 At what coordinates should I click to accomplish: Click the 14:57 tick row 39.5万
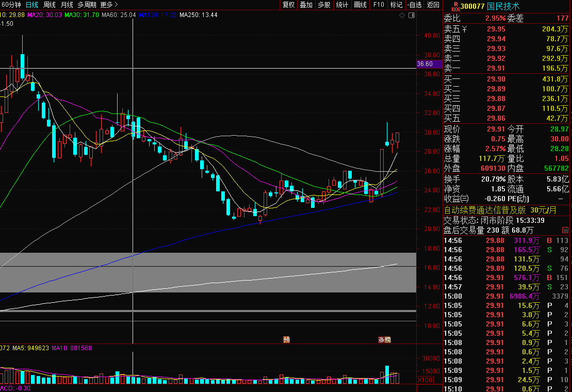click(507, 287)
